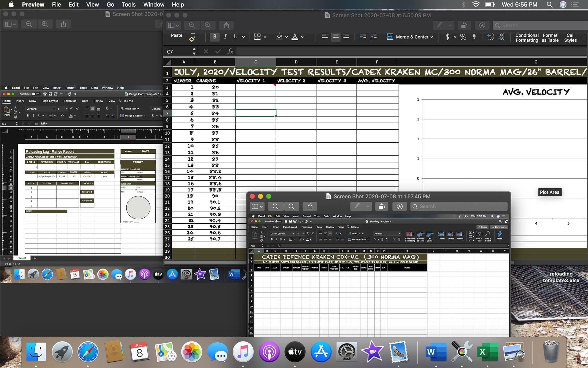
Task: Zoom in on the leftmost Preview window
Action: point(45,24)
